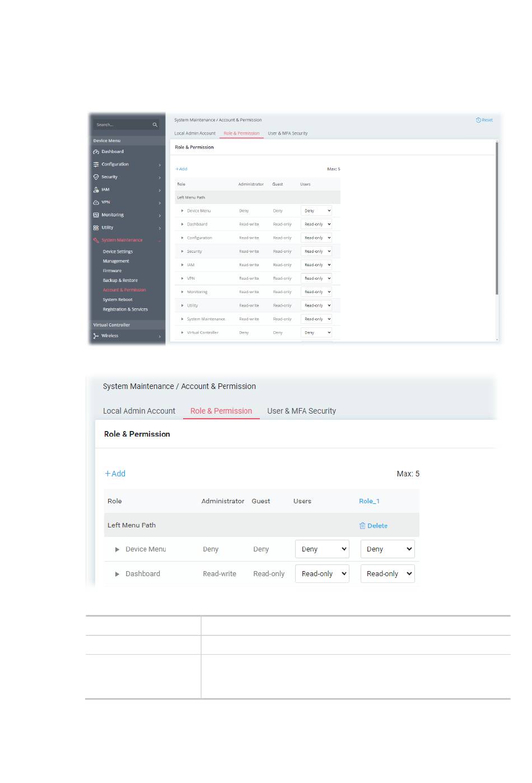Click the VPN cloud icon in the sidebar
The width and height of the screenshot is (532, 783).
(96, 202)
